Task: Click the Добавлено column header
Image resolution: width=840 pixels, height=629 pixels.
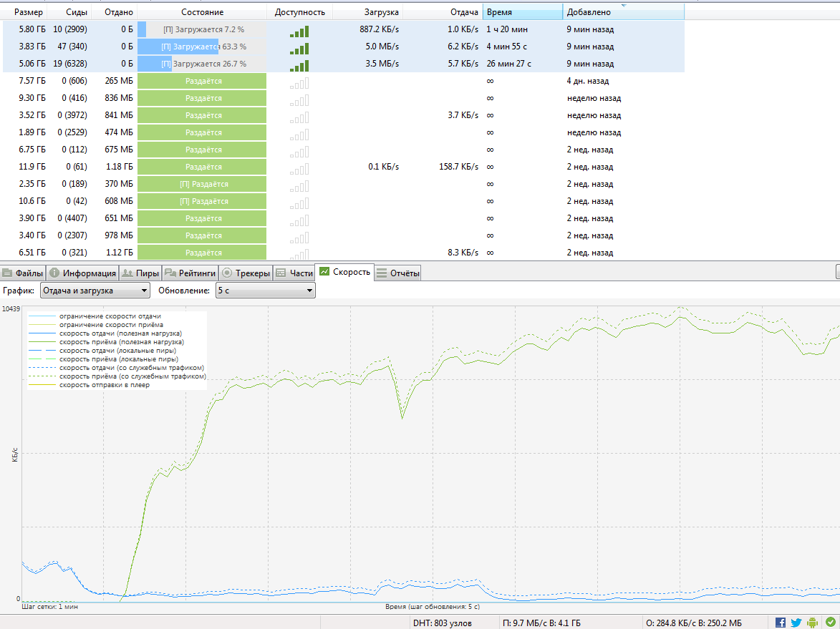Action: (x=623, y=12)
